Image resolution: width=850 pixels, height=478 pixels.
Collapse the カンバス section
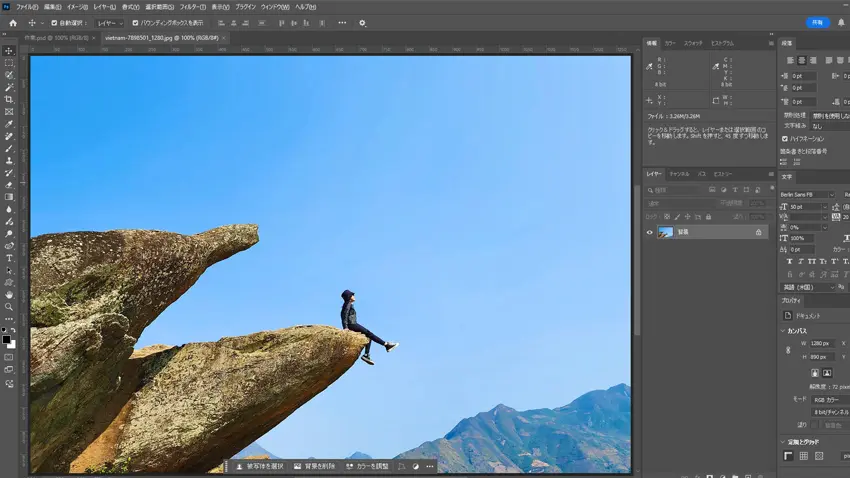[784, 331]
